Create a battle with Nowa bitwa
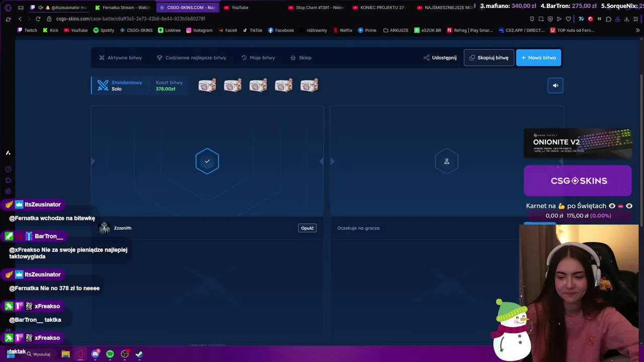This screenshot has height=362, width=644. pos(538,58)
